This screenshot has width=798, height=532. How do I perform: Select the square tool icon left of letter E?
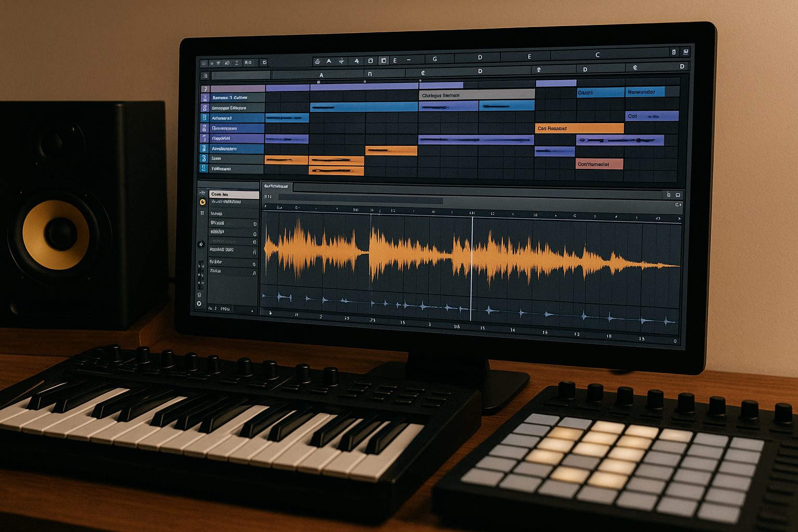click(x=383, y=61)
